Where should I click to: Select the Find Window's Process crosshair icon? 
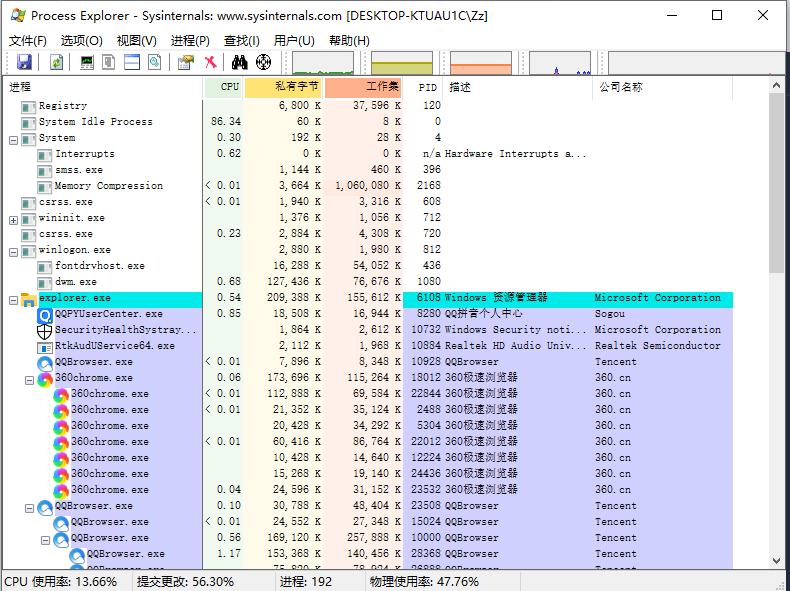[x=264, y=62]
